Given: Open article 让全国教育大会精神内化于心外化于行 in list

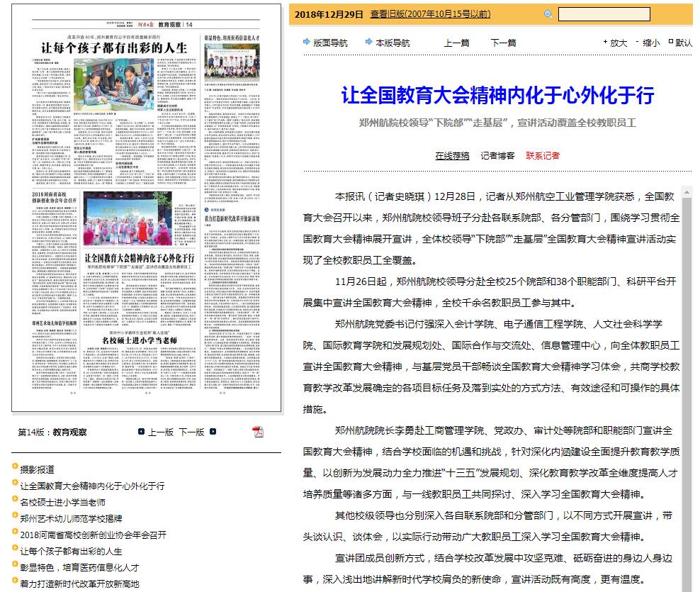Looking at the screenshot, I should [92, 486].
